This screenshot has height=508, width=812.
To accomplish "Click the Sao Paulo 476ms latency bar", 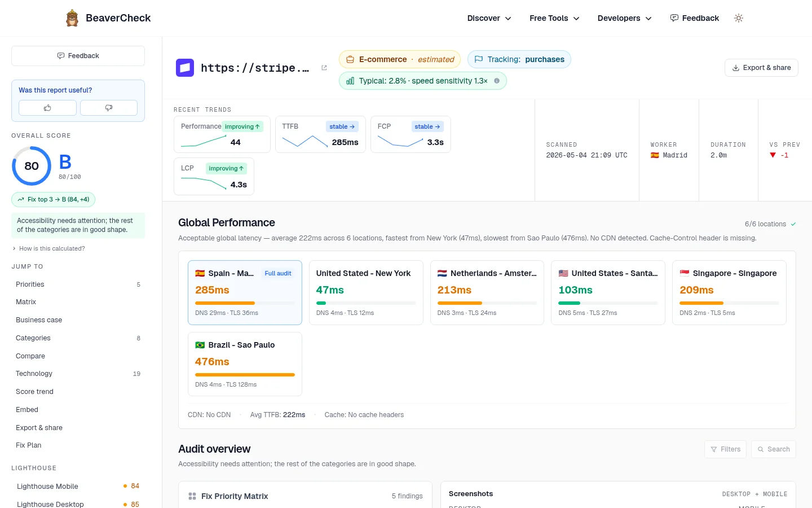I will (245, 375).
